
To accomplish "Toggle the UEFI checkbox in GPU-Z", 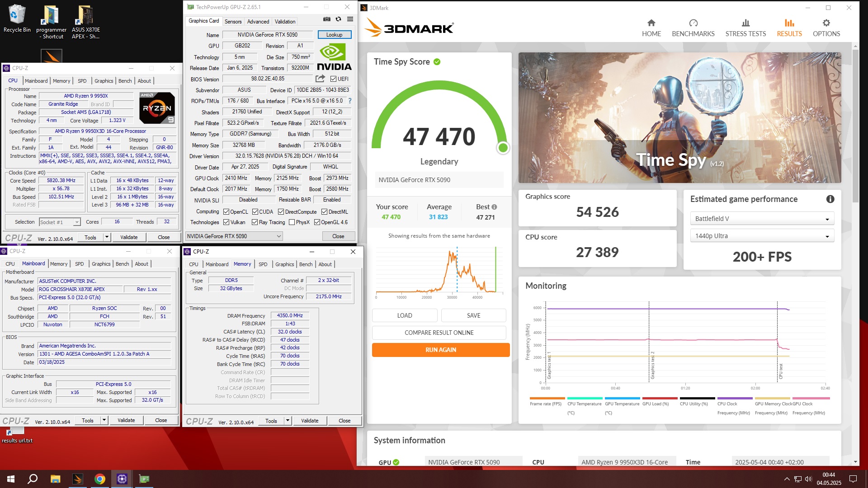I will (333, 79).
